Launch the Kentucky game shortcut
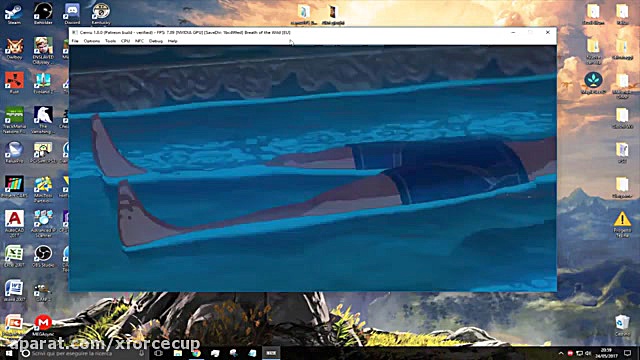 [x=101, y=13]
